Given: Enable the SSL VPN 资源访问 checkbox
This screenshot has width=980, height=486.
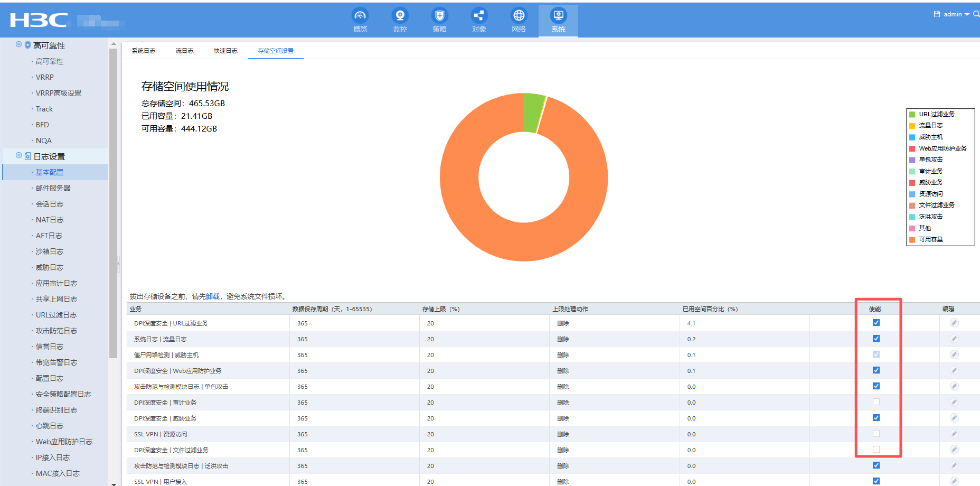Looking at the screenshot, I should (x=876, y=434).
